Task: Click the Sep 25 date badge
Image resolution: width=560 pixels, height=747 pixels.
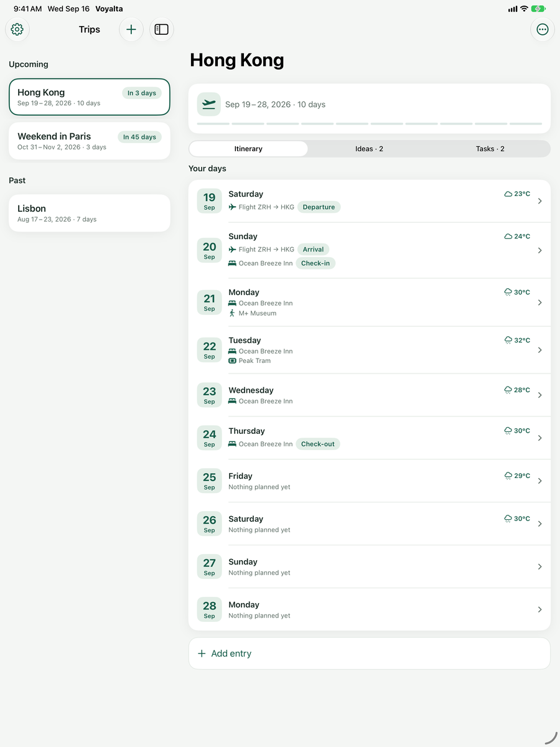Action: pyautogui.click(x=209, y=481)
